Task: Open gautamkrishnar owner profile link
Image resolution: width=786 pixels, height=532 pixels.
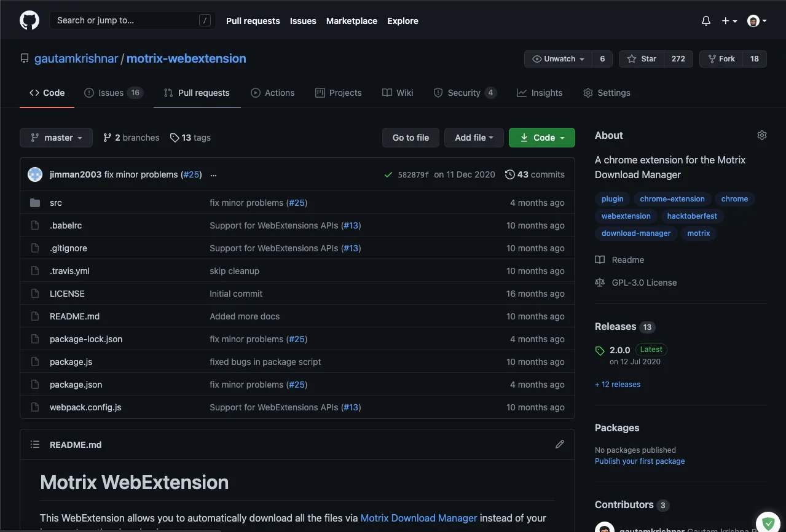Action: 76,58
